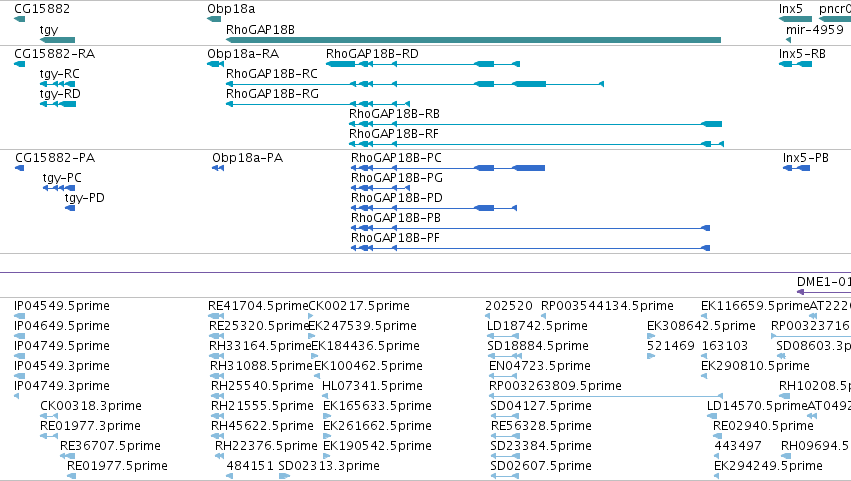Click EST RE41704.5prime
851x481 pixels.
(258, 307)
